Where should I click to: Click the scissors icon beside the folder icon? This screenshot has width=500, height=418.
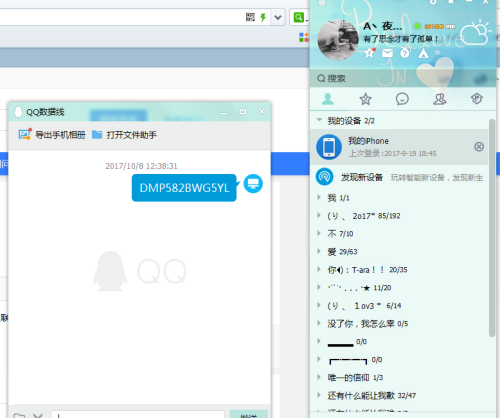point(38,415)
